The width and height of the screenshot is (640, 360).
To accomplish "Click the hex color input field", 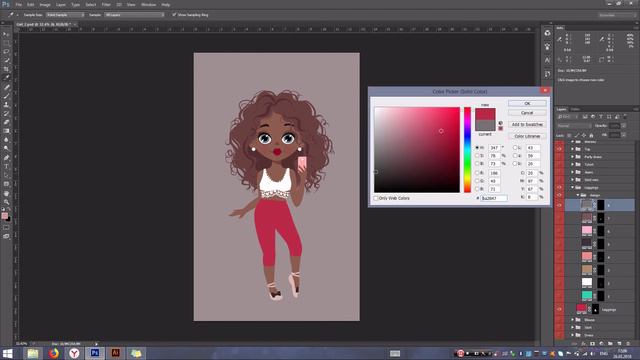I will pyautogui.click(x=493, y=198).
